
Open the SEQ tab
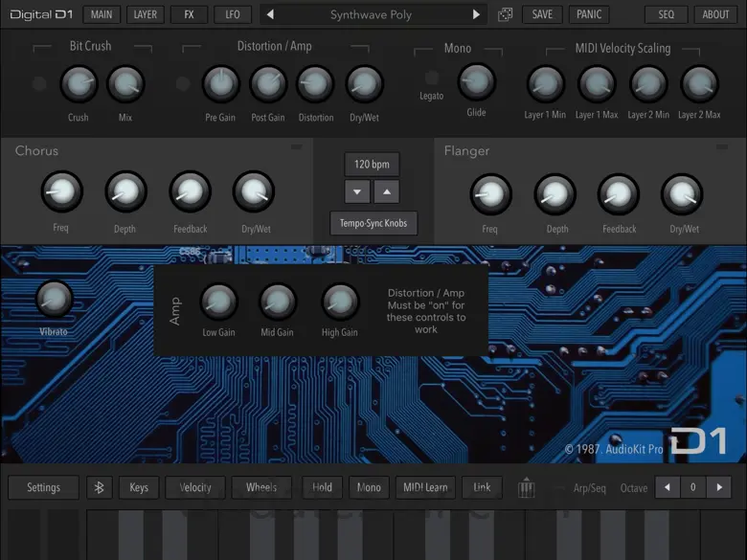tap(666, 14)
